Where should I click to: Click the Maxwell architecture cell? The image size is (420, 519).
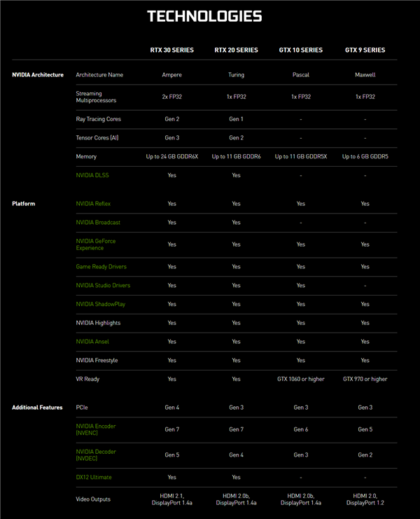click(x=365, y=75)
